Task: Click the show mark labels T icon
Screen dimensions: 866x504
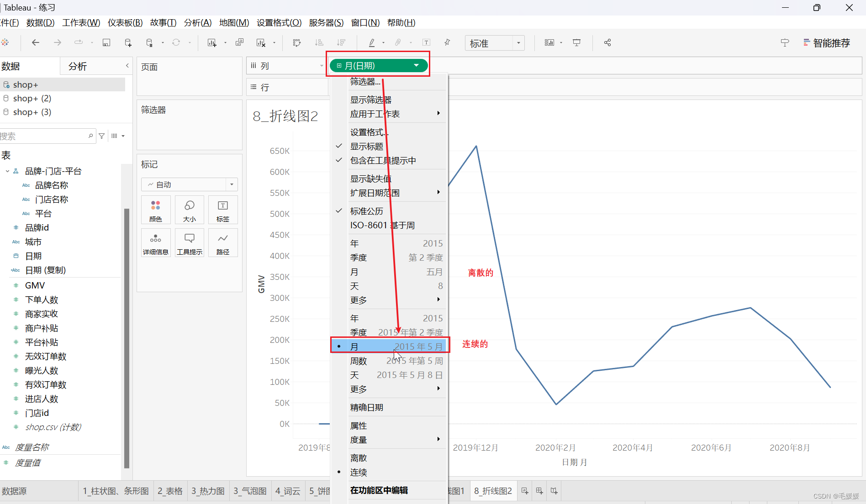Action: coord(426,42)
